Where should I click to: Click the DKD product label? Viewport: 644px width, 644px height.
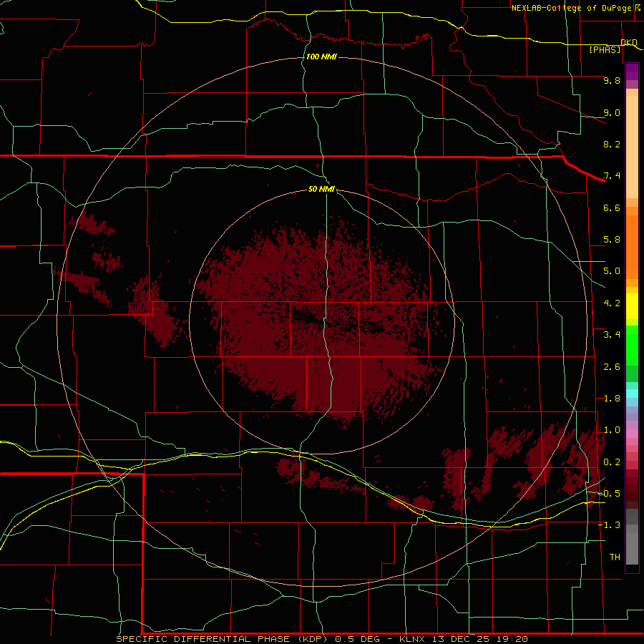coord(629,42)
